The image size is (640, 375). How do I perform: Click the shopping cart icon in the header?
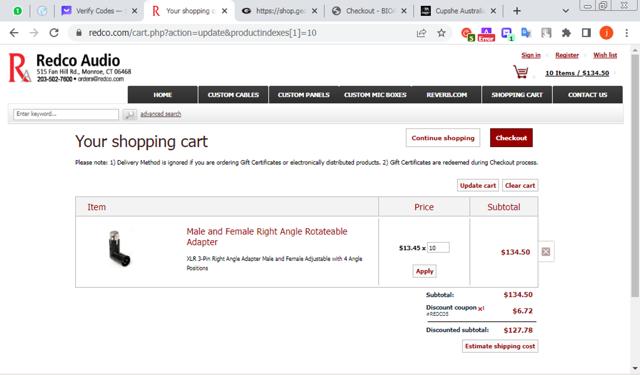521,72
